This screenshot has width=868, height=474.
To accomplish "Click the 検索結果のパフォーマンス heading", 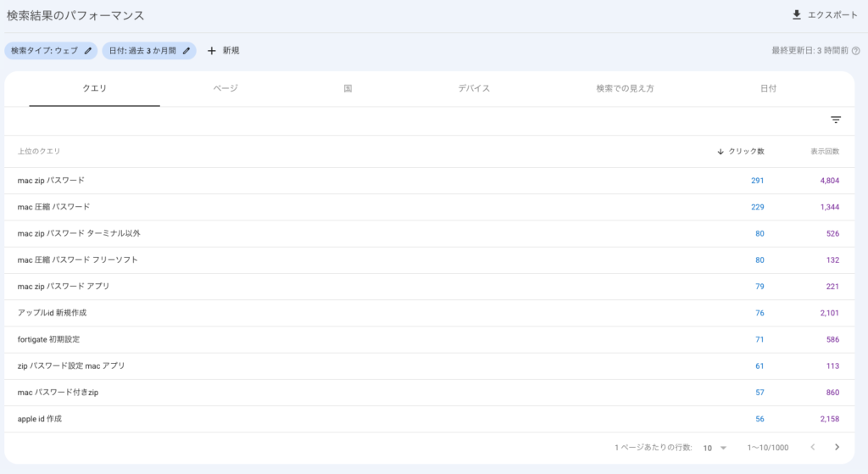I will coord(75,15).
